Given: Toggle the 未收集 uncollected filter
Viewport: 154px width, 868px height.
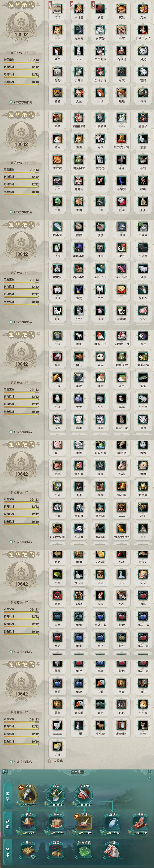Looking at the screenshot, I should 56,761.
